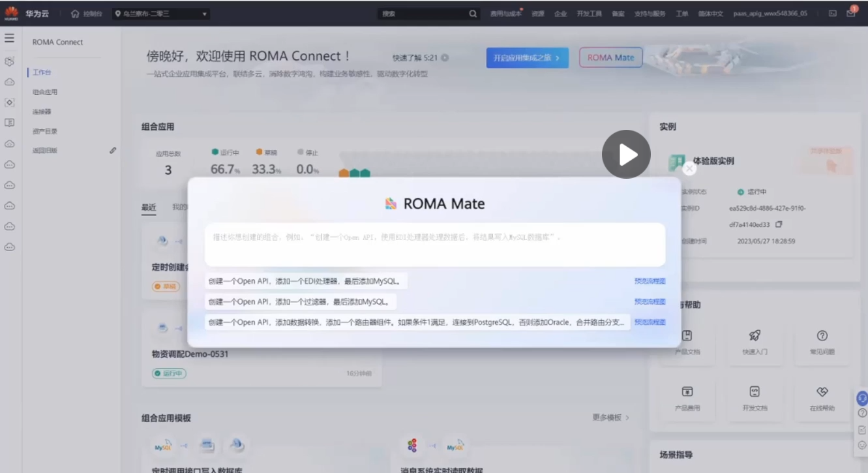This screenshot has height=473, width=868.
Task: Select the EDI处理器 and MySQL suggestion
Action: [307, 281]
